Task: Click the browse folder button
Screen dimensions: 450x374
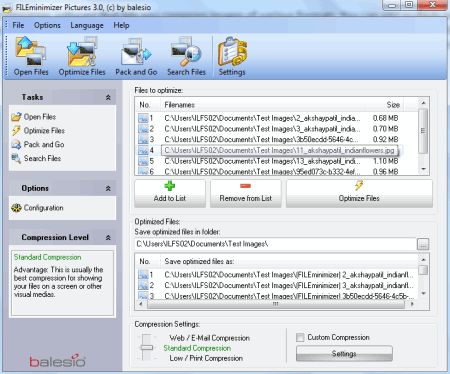Action: (423, 244)
